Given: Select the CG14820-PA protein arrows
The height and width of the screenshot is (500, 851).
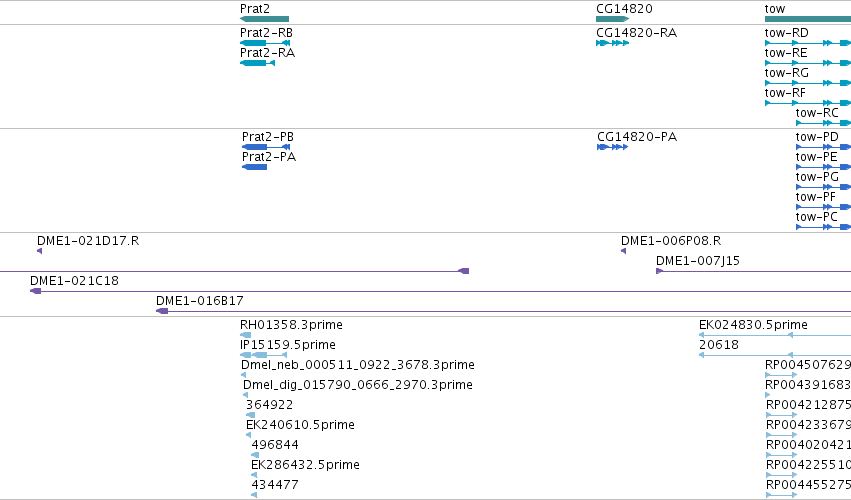Looking at the screenshot, I should coord(612,147).
